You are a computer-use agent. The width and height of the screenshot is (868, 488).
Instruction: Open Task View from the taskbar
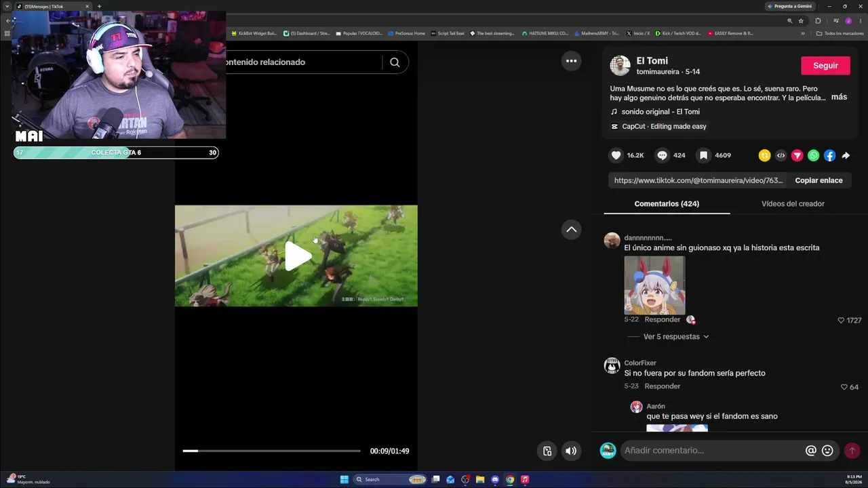click(x=435, y=479)
